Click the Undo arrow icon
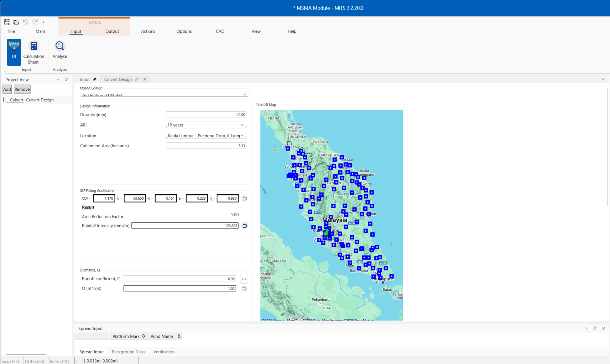The image size is (610, 364). click(26, 22)
